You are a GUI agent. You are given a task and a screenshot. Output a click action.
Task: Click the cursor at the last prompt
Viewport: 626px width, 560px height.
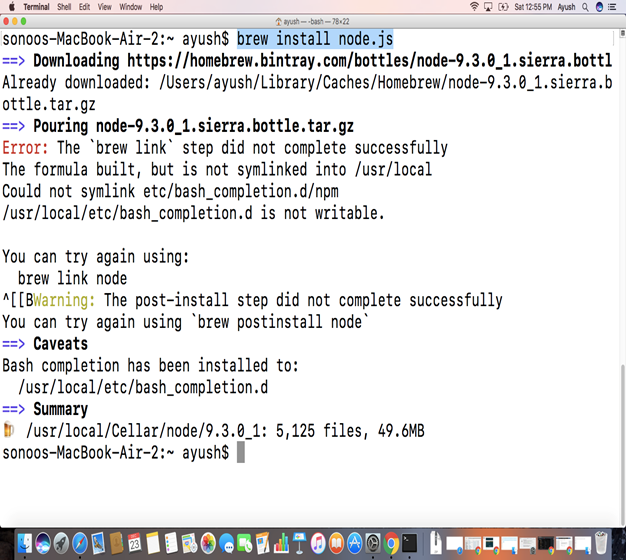[x=240, y=452]
